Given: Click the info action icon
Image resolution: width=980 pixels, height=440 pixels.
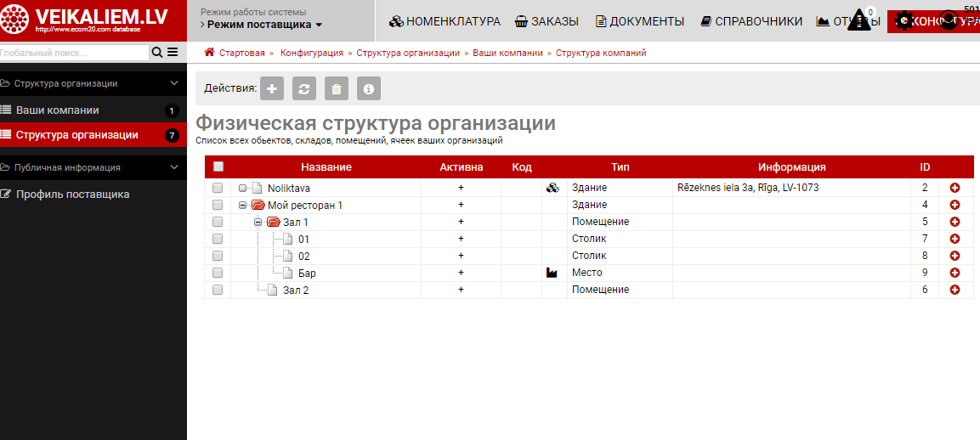Looking at the screenshot, I should click(369, 88).
